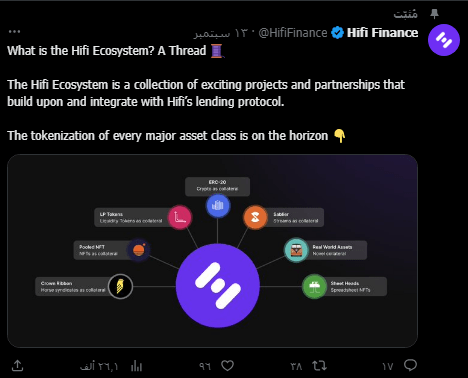The image size is (468, 378).
Task: Click the central purple Hifi logo
Action: tap(218, 285)
